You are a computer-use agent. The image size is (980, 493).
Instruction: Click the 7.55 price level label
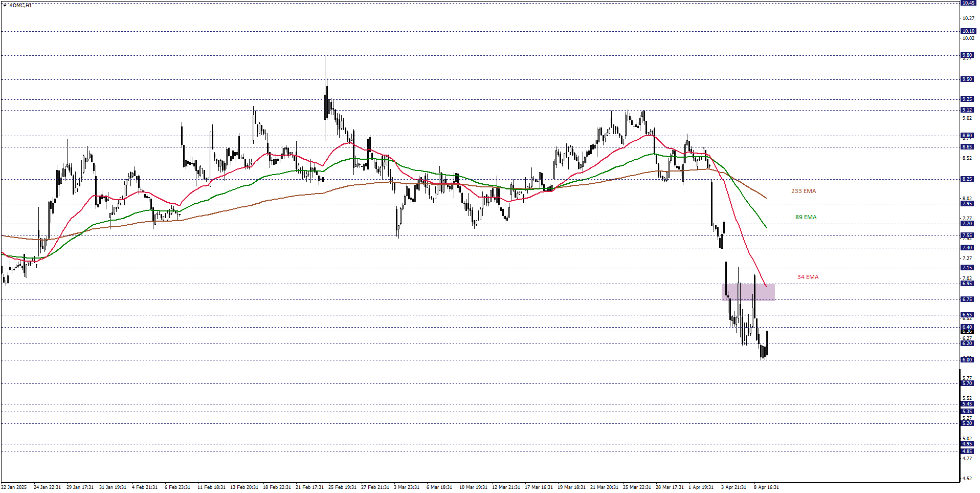(967, 236)
